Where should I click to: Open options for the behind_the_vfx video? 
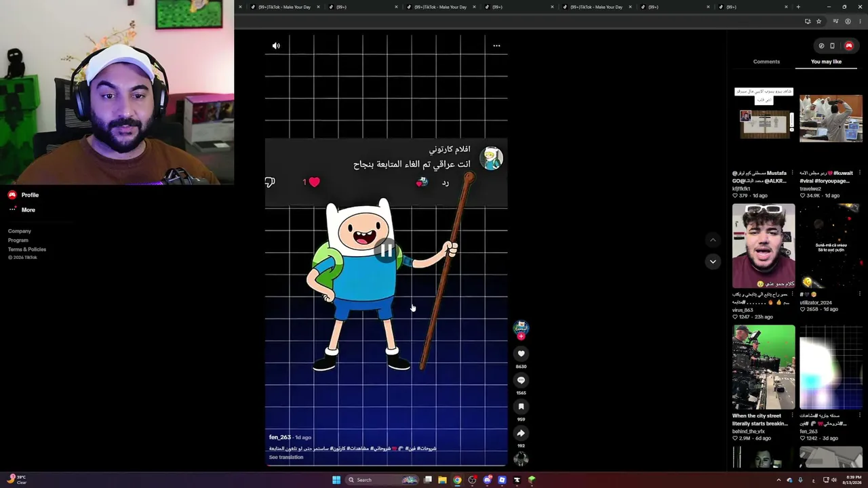coord(793,415)
